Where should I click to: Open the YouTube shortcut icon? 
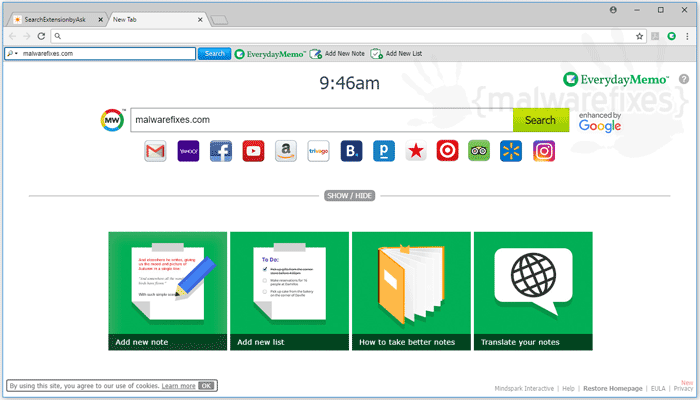point(253,151)
